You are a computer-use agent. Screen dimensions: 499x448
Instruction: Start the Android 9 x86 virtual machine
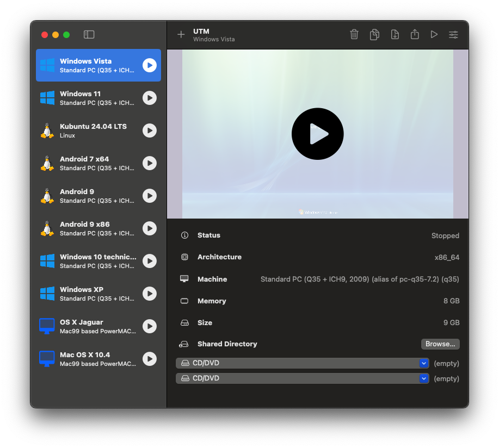click(x=149, y=228)
